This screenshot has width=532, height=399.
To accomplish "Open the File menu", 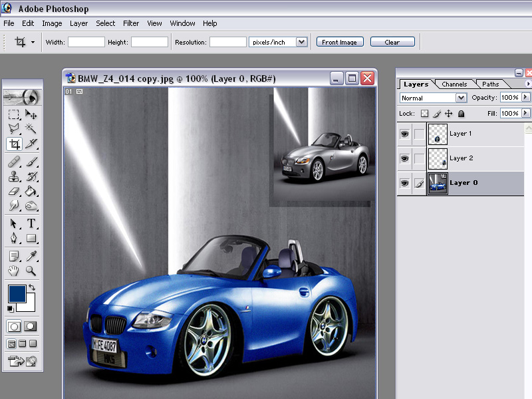I will pos(9,23).
